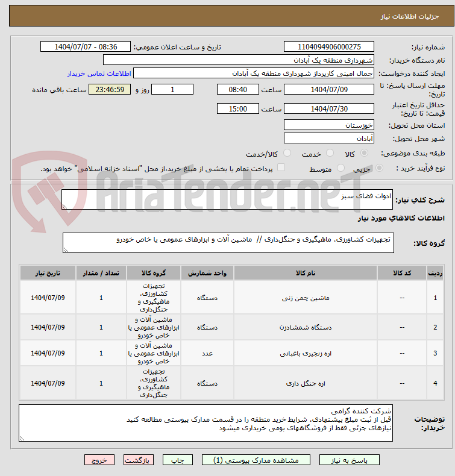Click the استان محل تحویل field خوزستان

coord(328,125)
